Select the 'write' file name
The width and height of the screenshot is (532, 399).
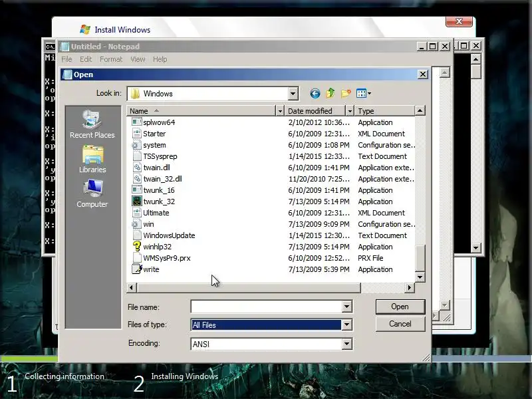point(151,269)
